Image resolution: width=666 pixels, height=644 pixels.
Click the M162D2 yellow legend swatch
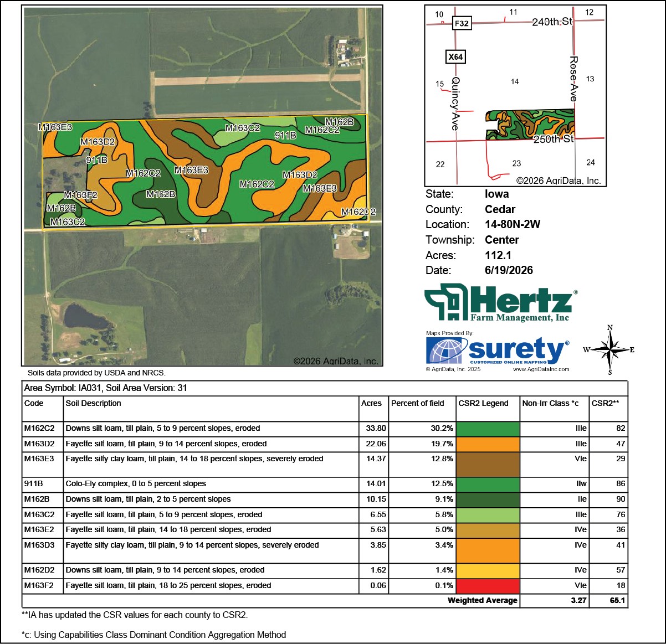click(488, 570)
